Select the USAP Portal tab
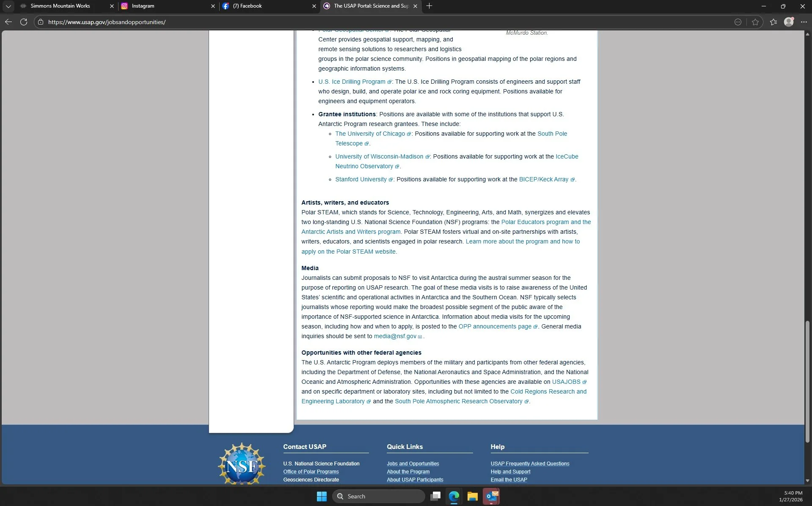812x506 pixels. 370,6
